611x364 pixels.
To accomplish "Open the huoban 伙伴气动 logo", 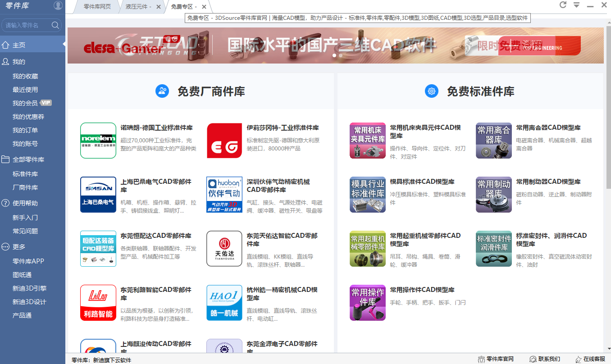I will click(224, 195).
